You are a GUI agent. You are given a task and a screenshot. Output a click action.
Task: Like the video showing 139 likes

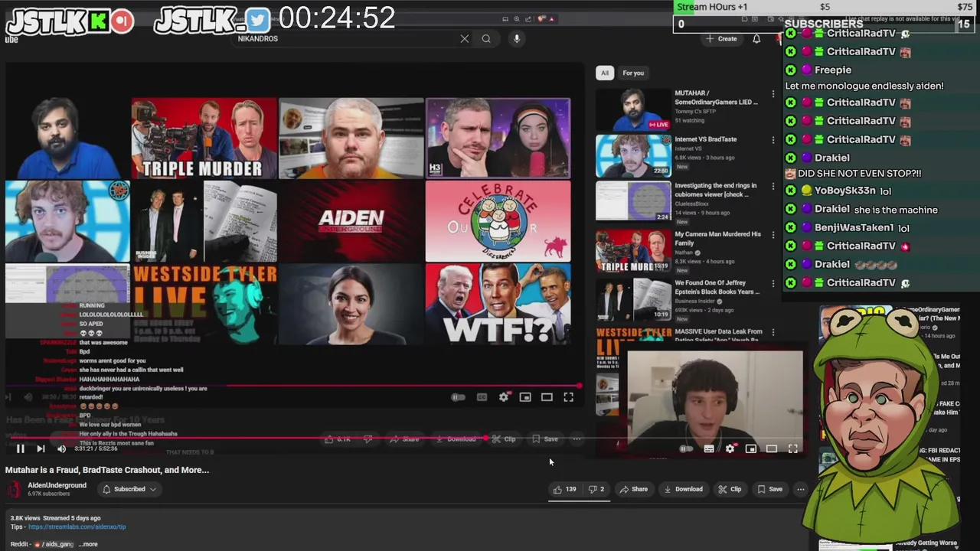564,489
